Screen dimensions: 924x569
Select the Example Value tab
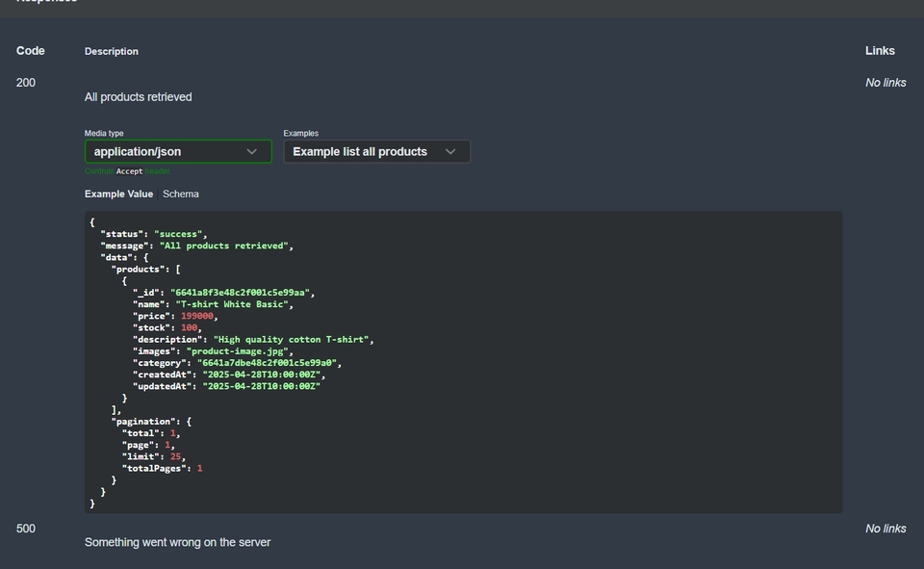pos(118,194)
